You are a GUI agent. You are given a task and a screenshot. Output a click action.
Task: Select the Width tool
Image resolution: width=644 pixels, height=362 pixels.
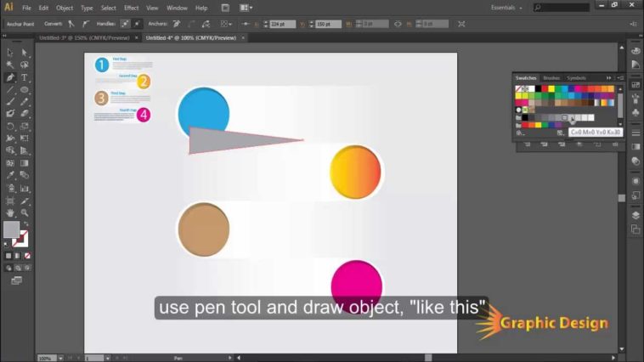tap(10, 139)
